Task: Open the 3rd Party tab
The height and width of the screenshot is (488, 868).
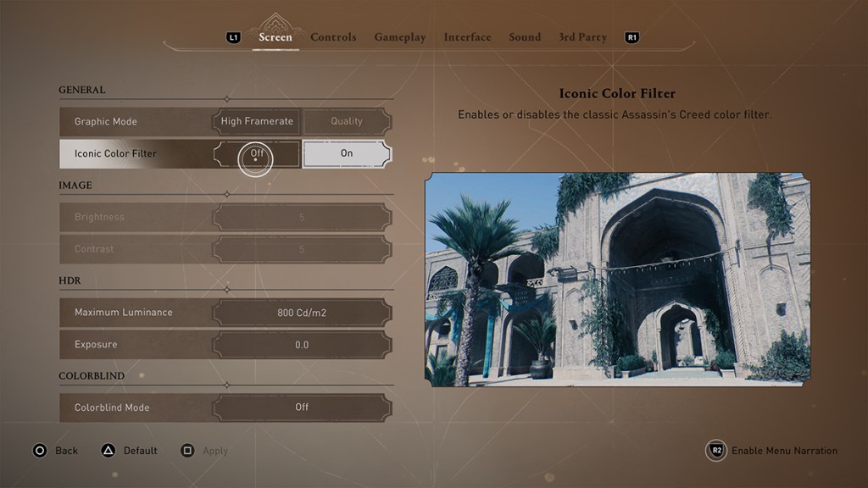Action: pyautogui.click(x=582, y=37)
